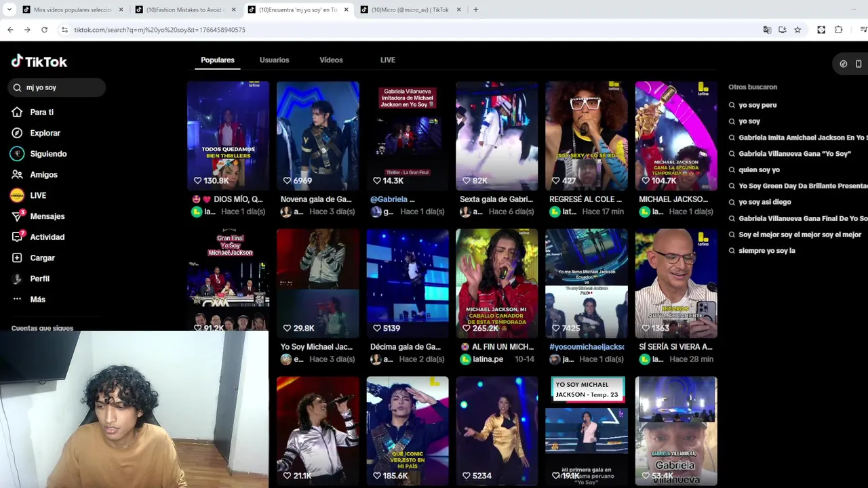Search suggestion 'yo soy asi diego'
The height and width of the screenshot is (488, 868).
pyautogui.click(x=764, y=202)
